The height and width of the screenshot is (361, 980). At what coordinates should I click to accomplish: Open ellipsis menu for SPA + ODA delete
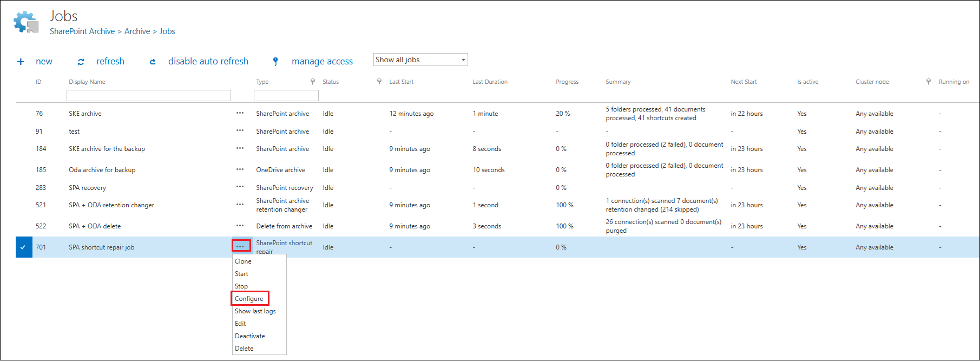[x=240, y=226]
